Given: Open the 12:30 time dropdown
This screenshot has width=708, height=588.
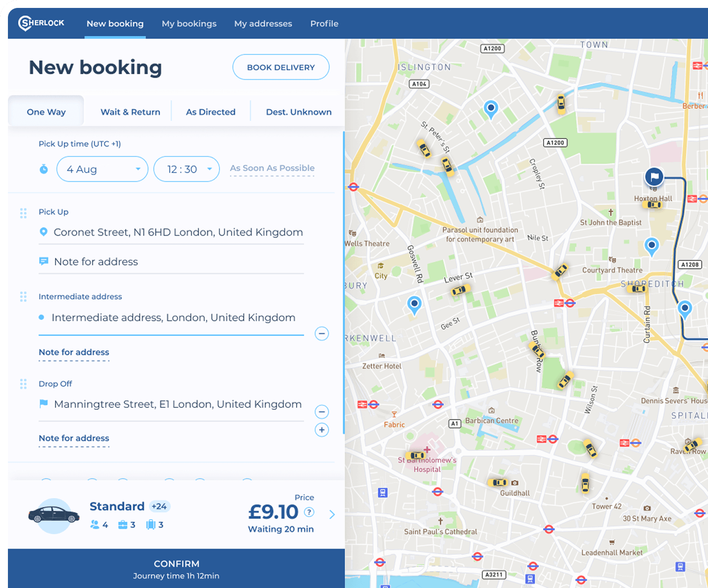Looking at the screenshot, I should pos(187,169).
